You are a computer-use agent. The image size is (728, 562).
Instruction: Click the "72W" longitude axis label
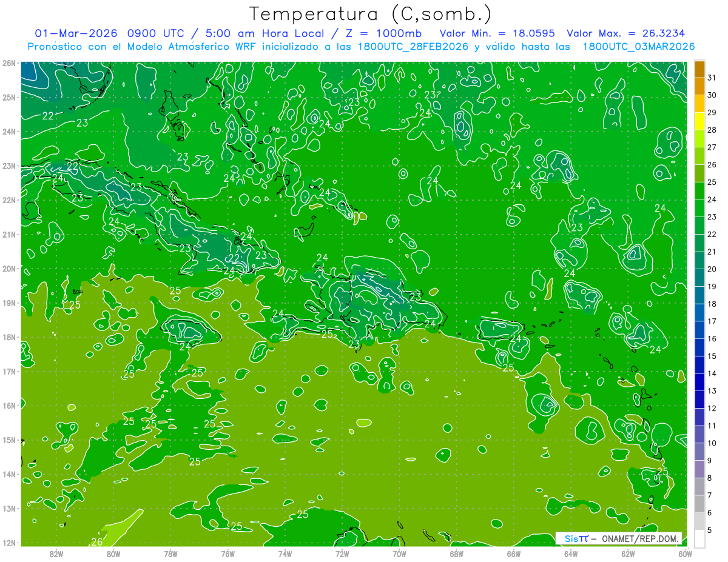coord(342,554)
